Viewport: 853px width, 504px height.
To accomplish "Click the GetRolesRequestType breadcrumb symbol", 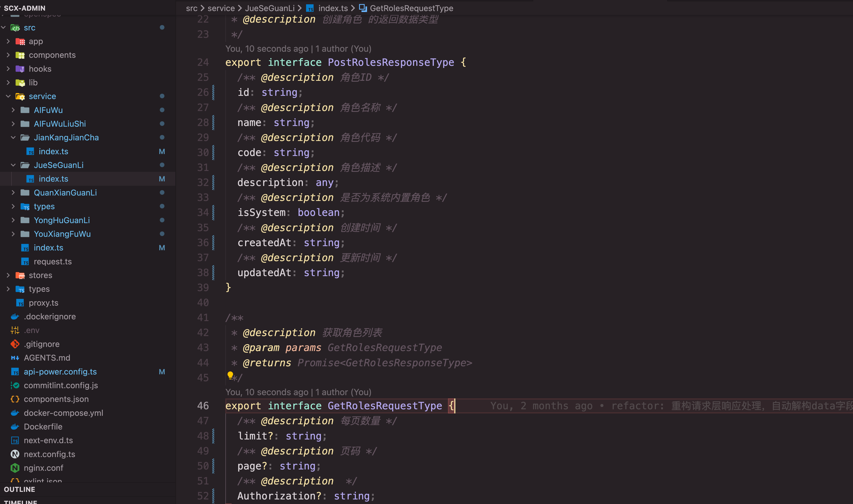I will 411,8.
